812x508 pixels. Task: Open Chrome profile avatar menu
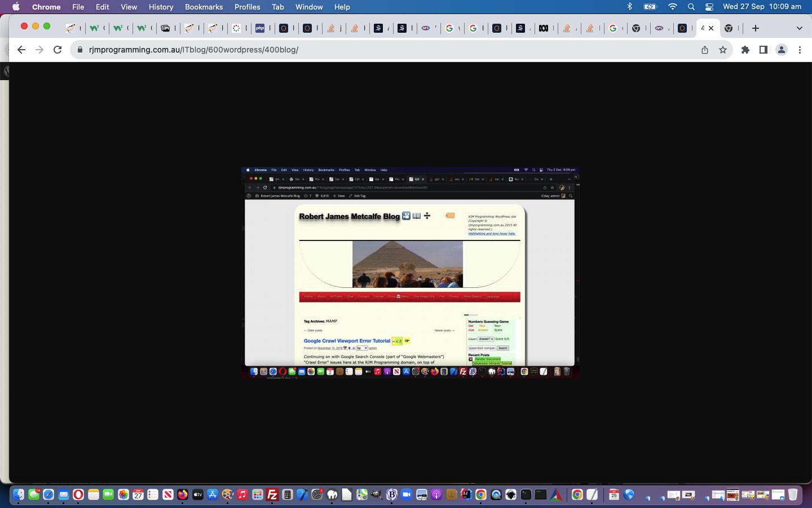coord(782,50)
